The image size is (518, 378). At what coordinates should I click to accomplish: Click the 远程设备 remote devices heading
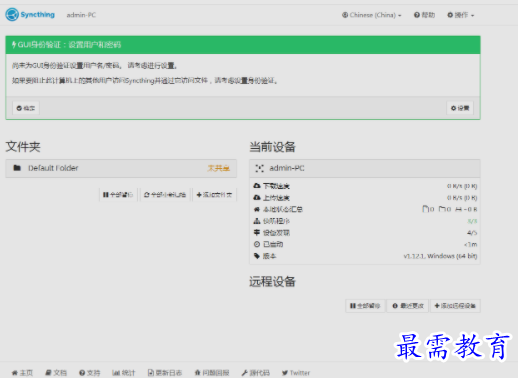click(x=272, y=282)
